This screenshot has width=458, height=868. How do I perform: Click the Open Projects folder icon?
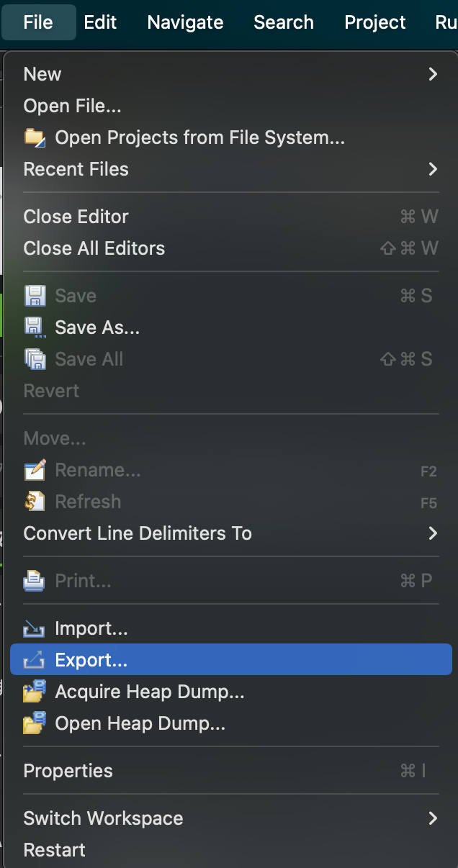[x=35, y=137]
